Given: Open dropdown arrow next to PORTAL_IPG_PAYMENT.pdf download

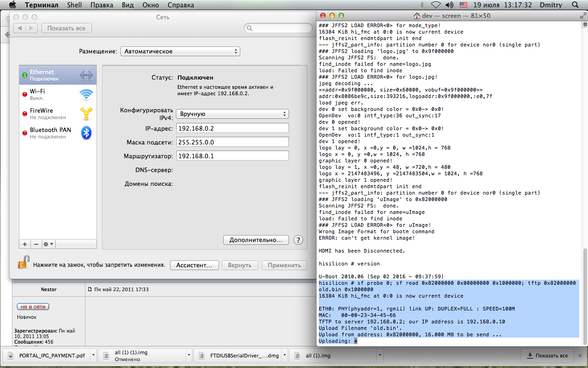Looking at the screenshot, I should (x=94, y=356).
